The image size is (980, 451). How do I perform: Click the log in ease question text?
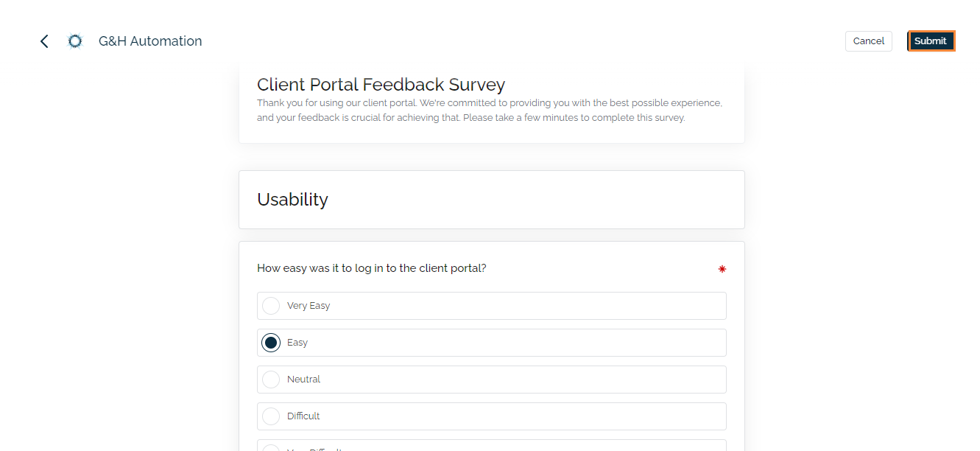(x=371, y=268)
